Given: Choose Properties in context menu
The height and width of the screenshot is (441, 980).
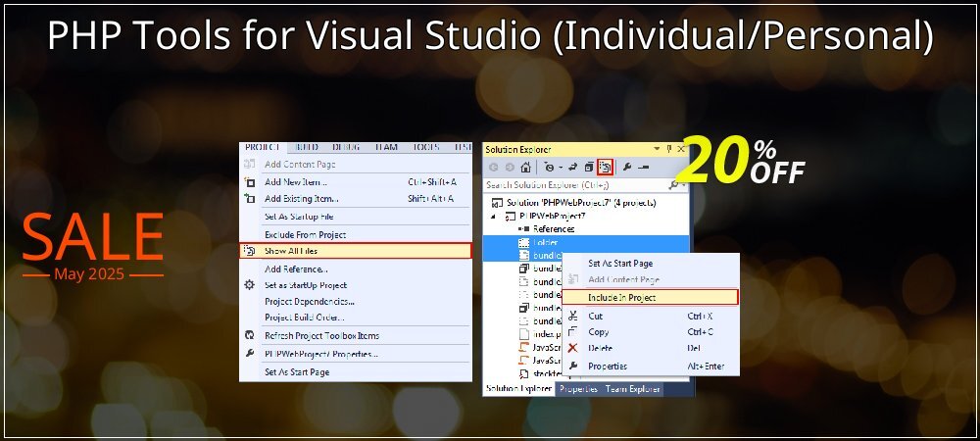Looking at the screenshot, I should coord(651,367).
